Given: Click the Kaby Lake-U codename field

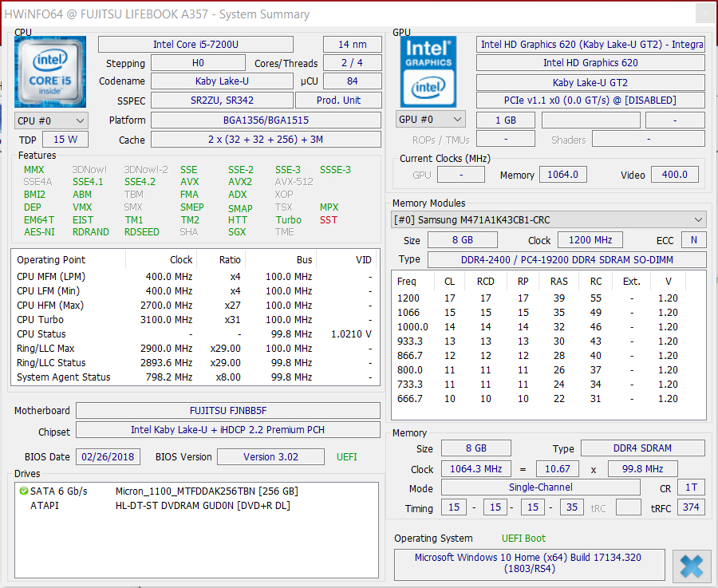Looking at the screenshot, I should tap(222, 81).
